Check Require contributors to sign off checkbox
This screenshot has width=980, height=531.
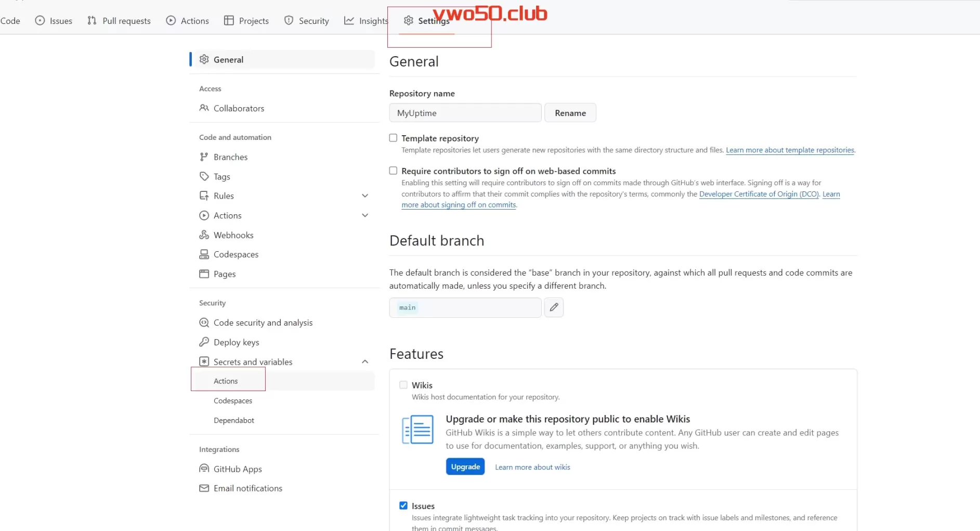(x=394, y=171)
